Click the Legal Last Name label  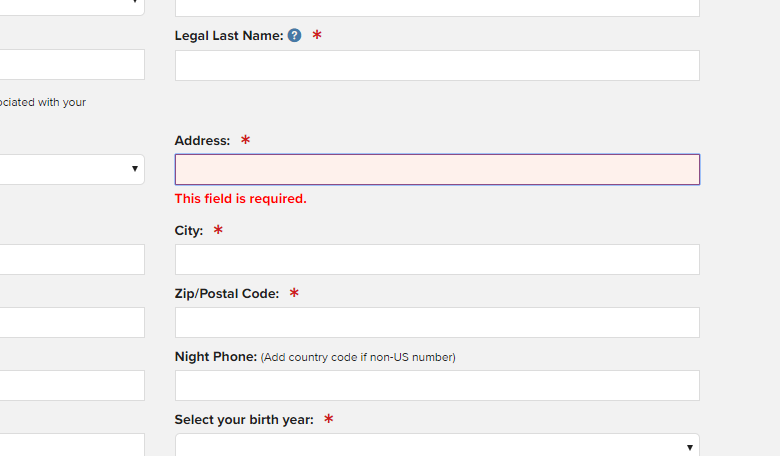[x=229, y=36]
